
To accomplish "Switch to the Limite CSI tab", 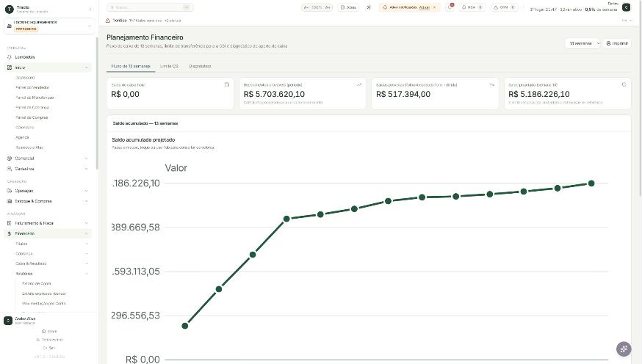I will pos(169,66).
